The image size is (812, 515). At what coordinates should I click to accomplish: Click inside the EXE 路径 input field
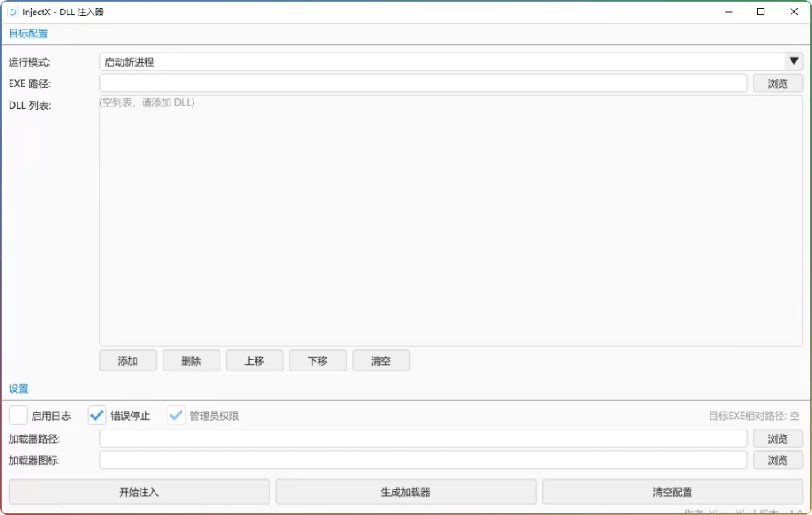tap(420, 83)
